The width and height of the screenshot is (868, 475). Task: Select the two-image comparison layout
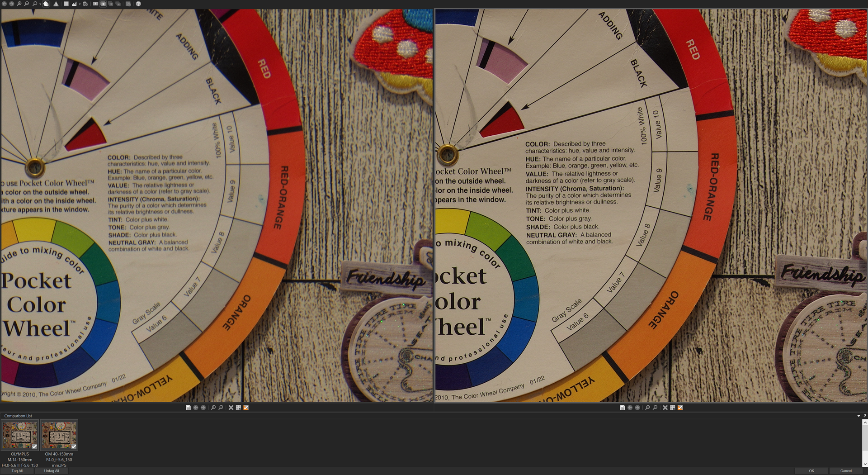tap(103, 4)
